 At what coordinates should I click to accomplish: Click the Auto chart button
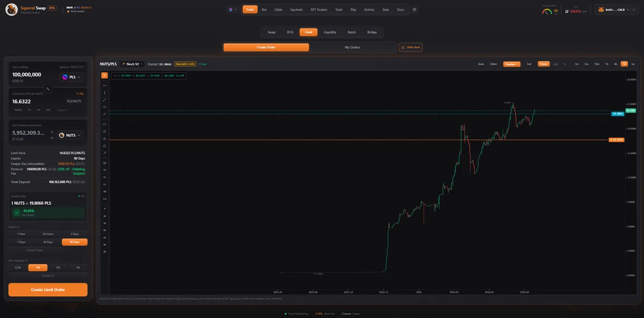pos(481,64)
